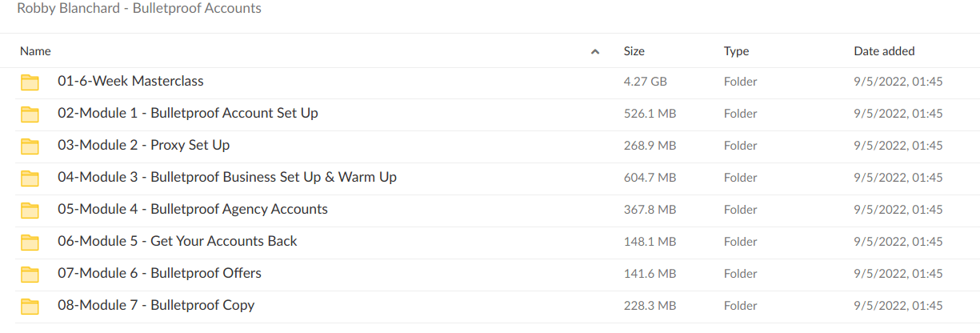980x333 pixels.
Task: Sort the list by Type column header
Action: point(736,51)
